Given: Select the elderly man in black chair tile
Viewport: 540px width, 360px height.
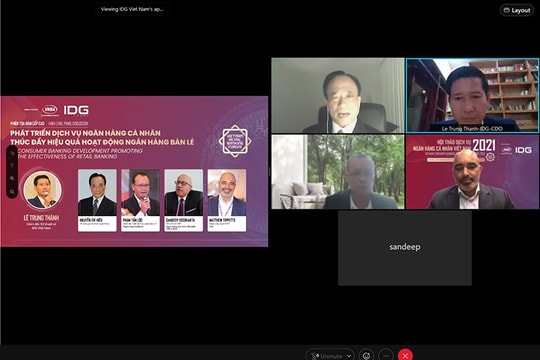Looking at the screenshot, I should pyautogui.click(x=338, y=95).
